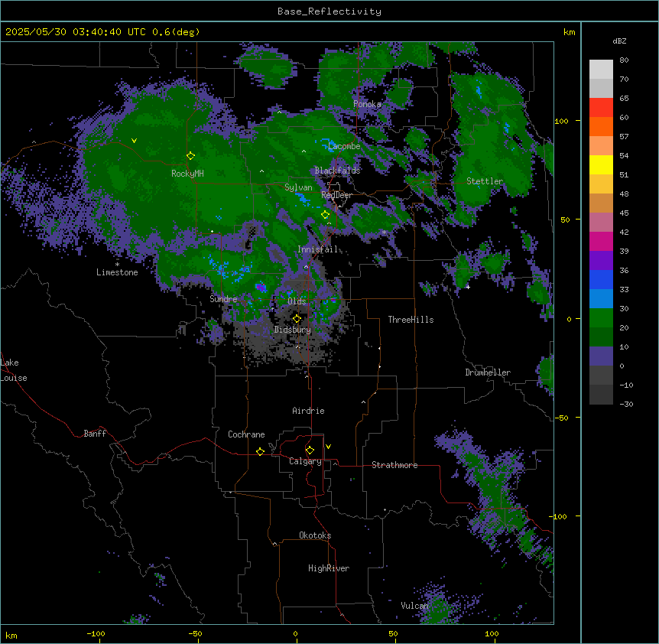The width and height of the screenshot is (659, 644).
Task: Click the -50 tick on the bottom axis
Action: 195,633
